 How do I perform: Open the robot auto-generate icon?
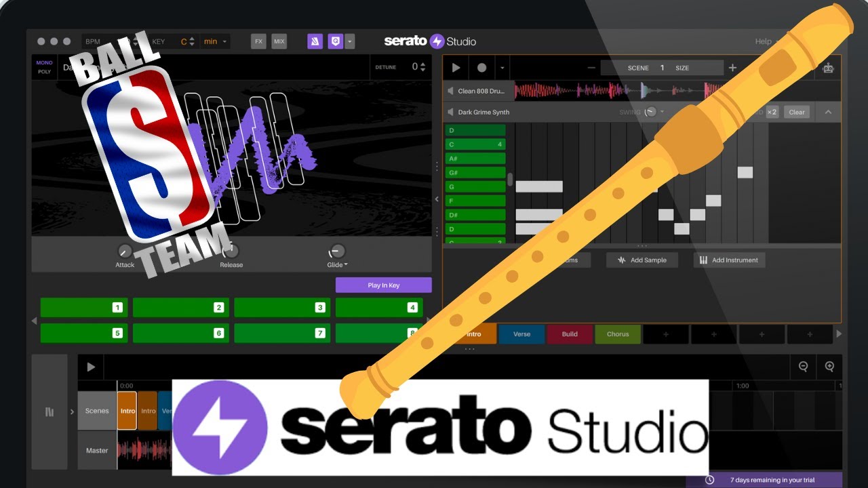click(828, 68)
